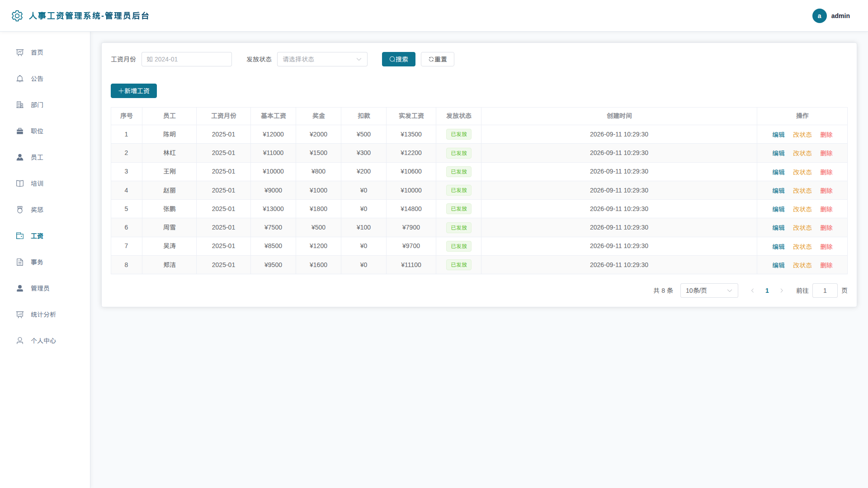Screen dimensions: 868x488
Task: Edit 陈明's salary record
Action: [x=778, y=135]
